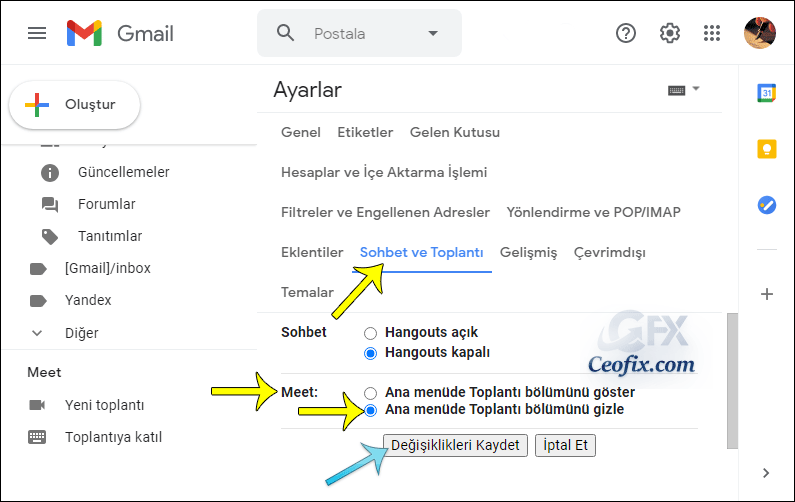Click the settings page vertical scrollbar

click(732, 381)
